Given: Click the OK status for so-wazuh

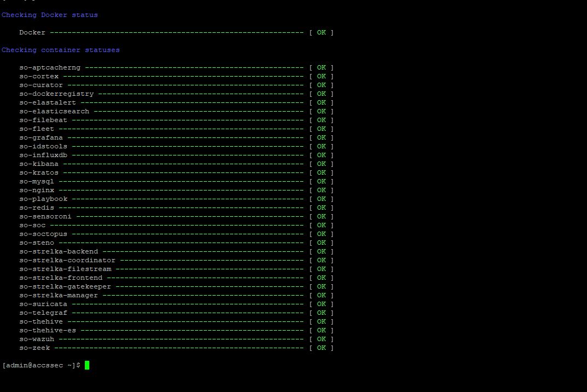Looking at the screenshot, I should (x=321, y=339).
